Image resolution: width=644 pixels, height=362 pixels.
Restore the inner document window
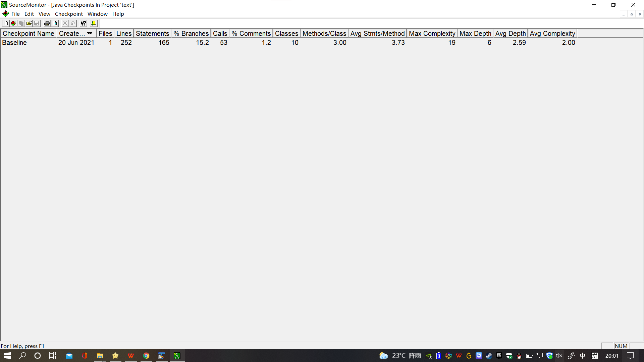click(632, 14)
